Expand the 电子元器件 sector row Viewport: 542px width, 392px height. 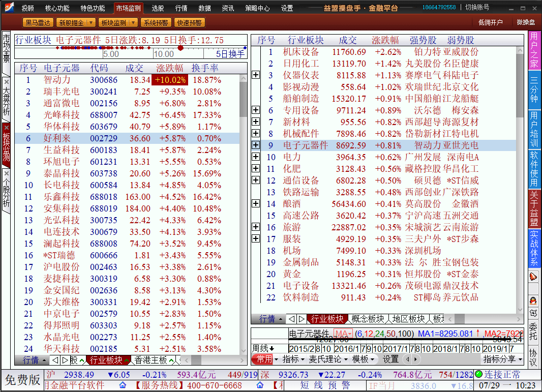256,145
